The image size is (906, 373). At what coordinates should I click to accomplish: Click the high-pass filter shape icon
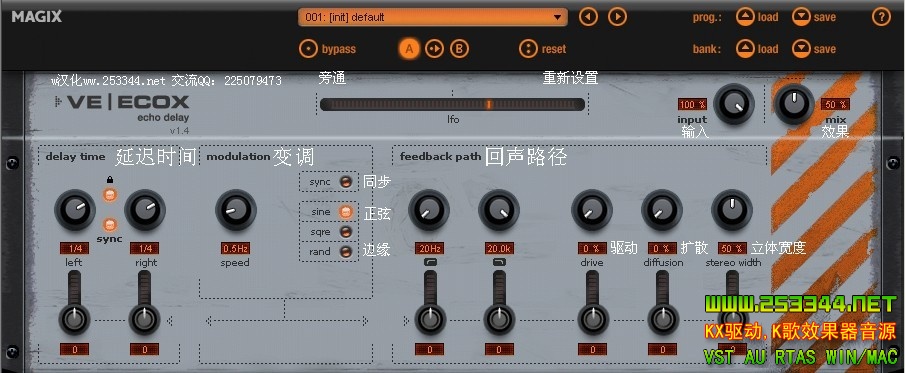click(429, 263)
